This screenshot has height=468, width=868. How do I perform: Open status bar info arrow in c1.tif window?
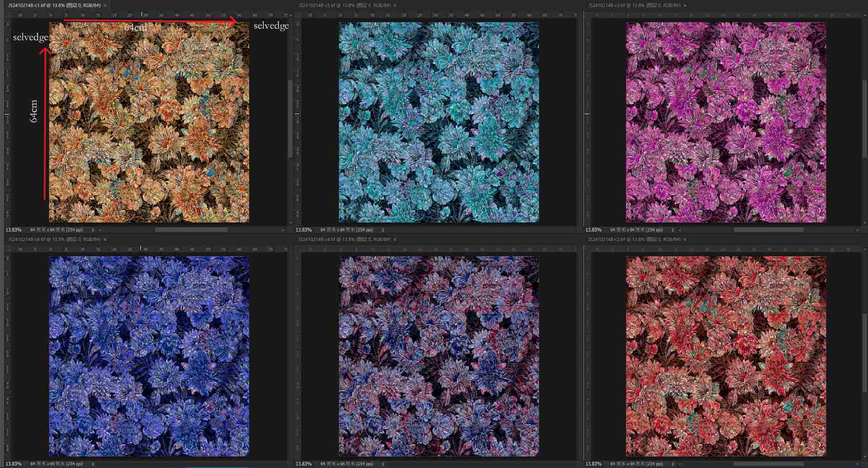93,230
